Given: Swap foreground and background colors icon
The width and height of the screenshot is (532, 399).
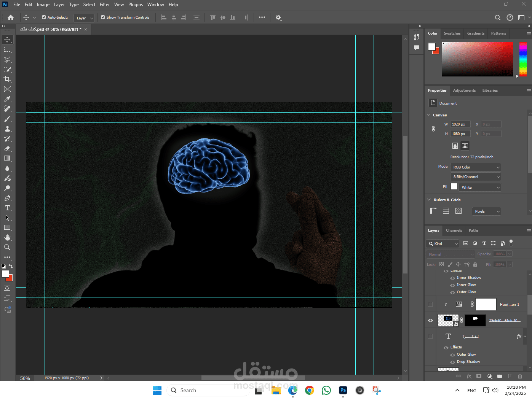Looking at the screenshot, I should (11, 266).
